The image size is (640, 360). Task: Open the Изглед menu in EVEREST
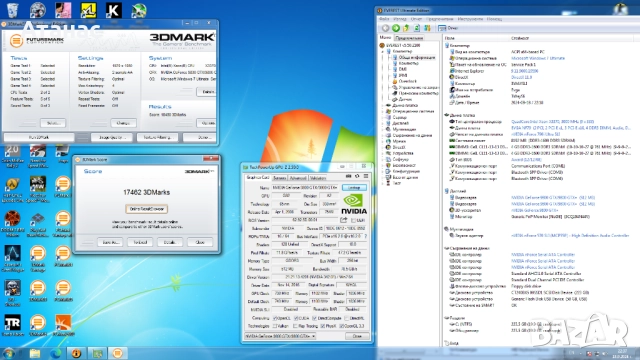pos(400,19)
